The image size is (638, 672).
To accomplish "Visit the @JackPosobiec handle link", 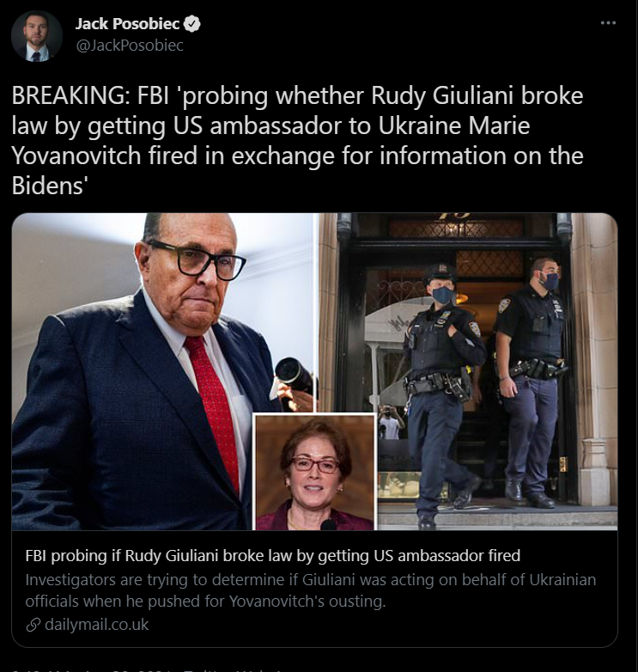I will 130,46.
